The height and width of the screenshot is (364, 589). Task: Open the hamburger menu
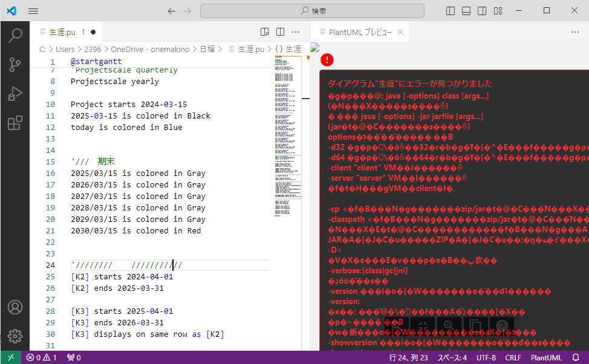point(33,10)
